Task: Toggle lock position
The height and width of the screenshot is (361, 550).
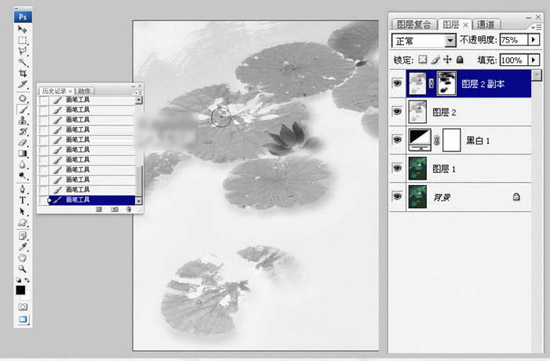Action: click(x=447, y=60)
